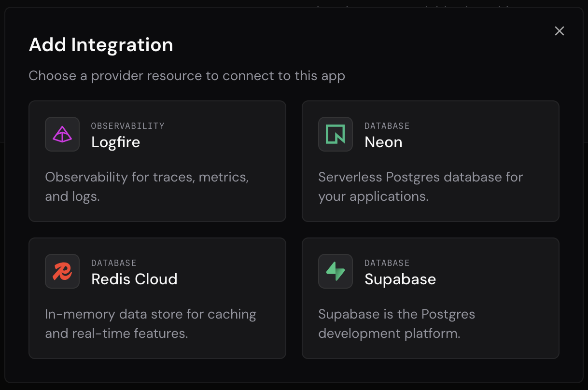Choose the Neon provider name
The width and height of the screenshot is (588, 390).
(x=384, y=142)
